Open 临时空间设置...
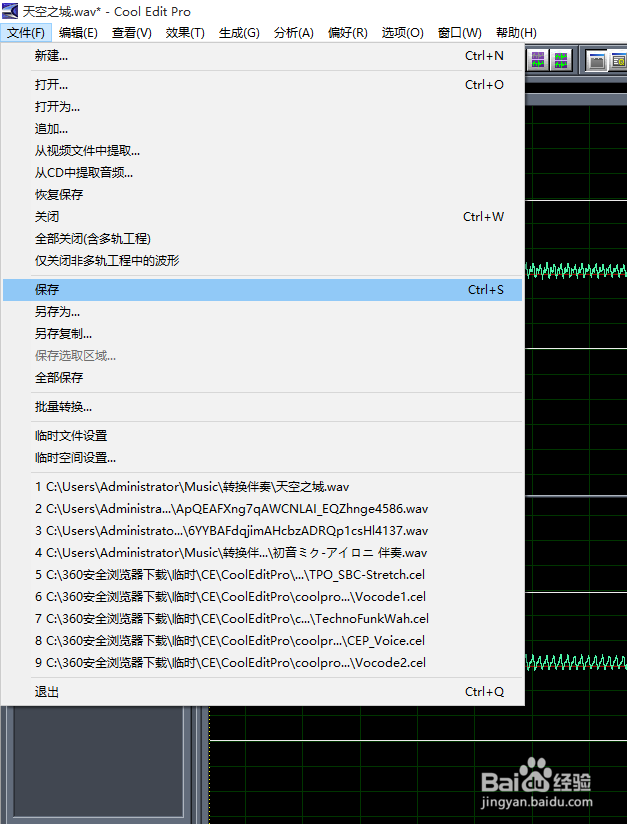This screenshot has width=627, height=824. 262,458
